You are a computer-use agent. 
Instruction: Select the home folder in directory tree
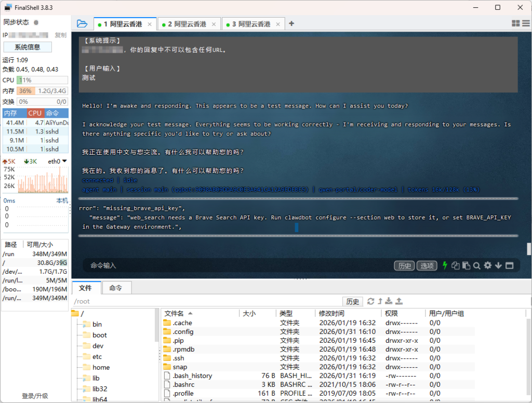pyautogui.click(x=101, y=367)
